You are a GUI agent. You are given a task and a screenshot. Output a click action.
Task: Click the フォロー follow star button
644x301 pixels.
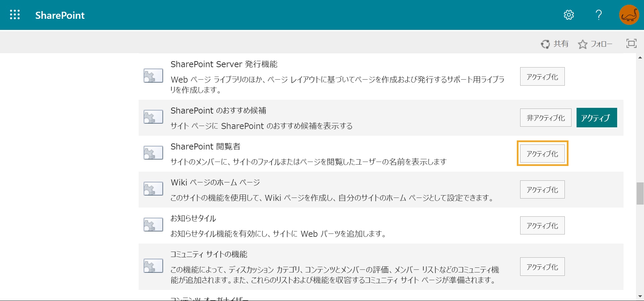pyautogui.click(x=595, y=44)
